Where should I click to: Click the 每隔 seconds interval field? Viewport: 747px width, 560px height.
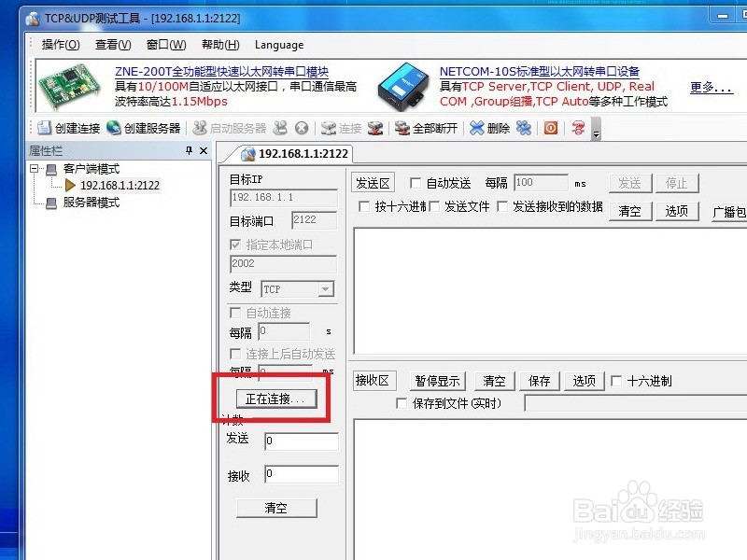point(284,331)
